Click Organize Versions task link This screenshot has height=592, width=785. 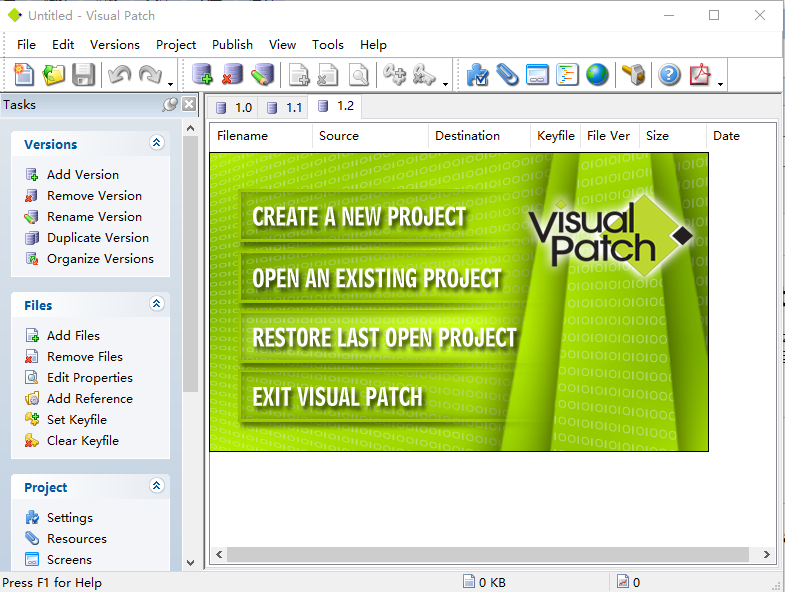pos(100,259)
